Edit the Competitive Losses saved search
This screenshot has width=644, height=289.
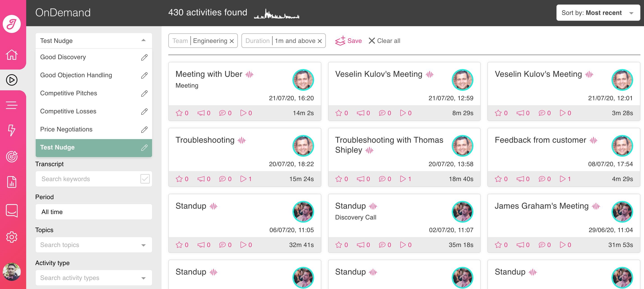144,111
